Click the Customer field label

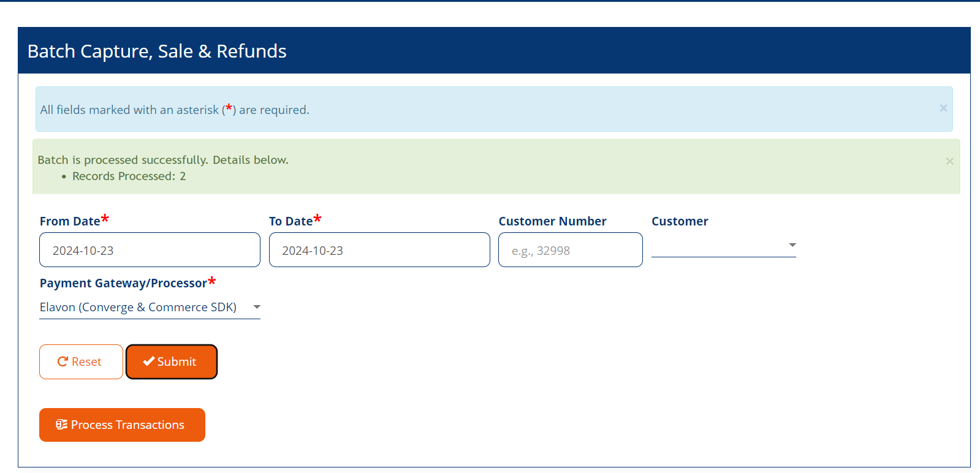point(680,221)
